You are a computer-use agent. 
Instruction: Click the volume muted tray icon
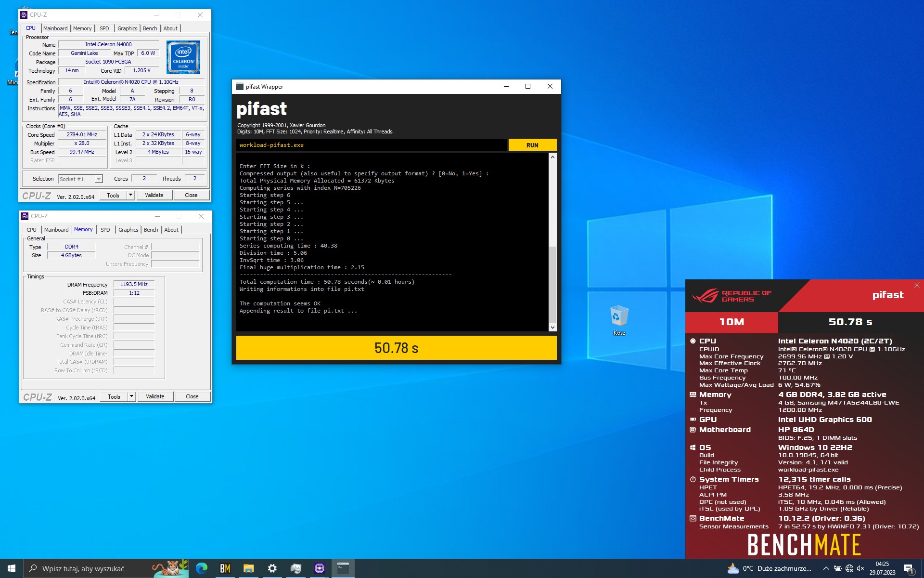click(860, 568)
